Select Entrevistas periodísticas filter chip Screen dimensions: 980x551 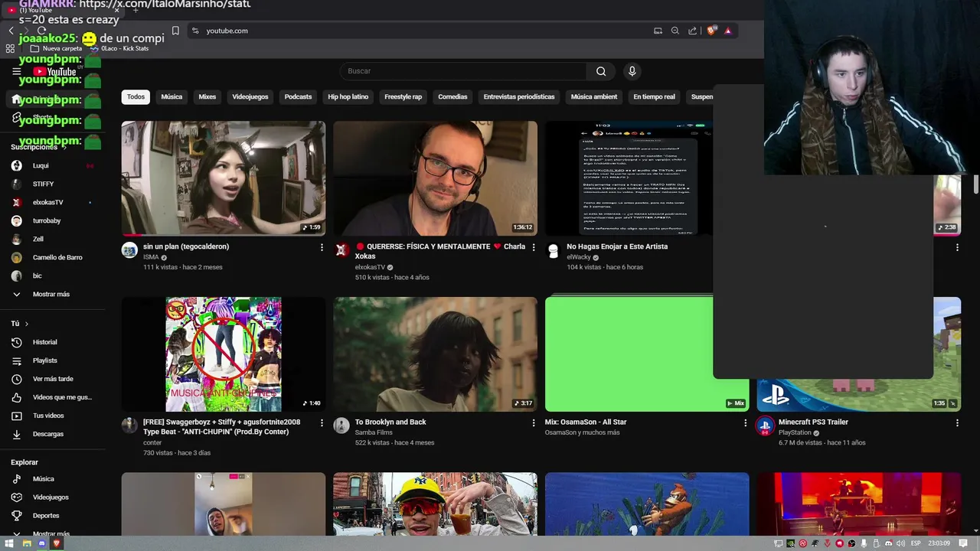coord(519,97)
